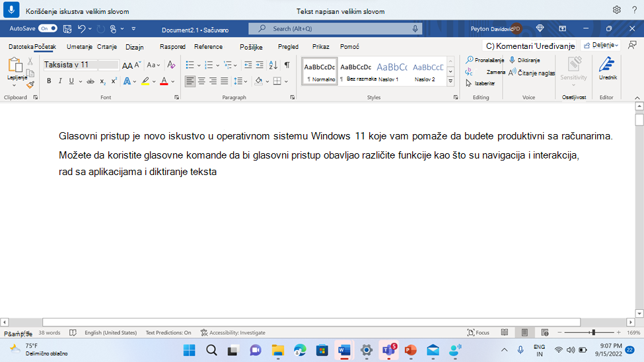Expand bullet list style dropdown
Viewport: 644px width, 362px height.
coord(199,65)
